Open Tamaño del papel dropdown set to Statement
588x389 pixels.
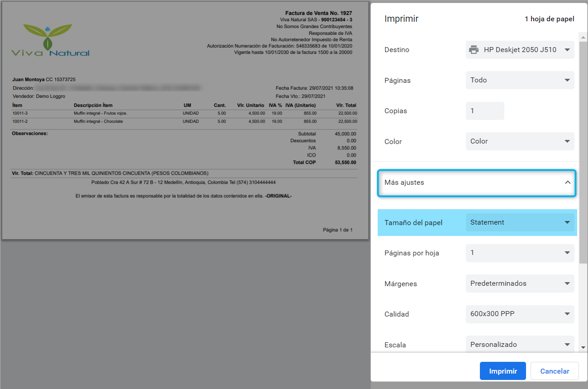click(x=520, y=222)
